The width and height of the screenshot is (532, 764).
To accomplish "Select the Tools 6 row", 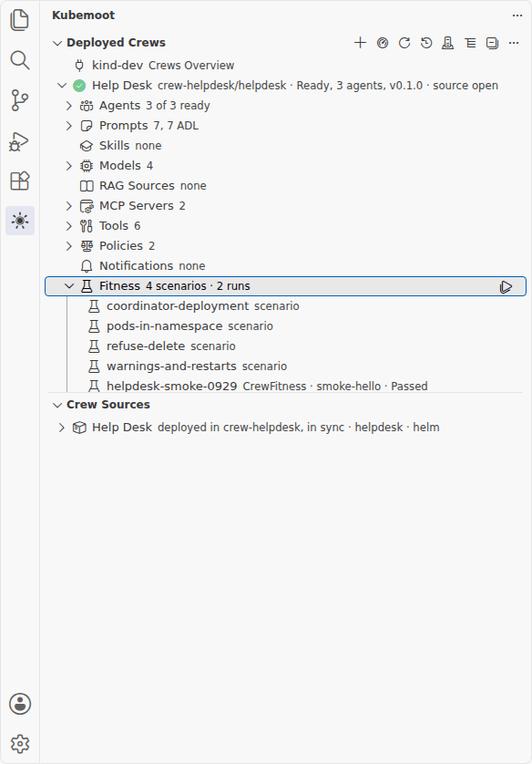I will click(x=285, y=225).
